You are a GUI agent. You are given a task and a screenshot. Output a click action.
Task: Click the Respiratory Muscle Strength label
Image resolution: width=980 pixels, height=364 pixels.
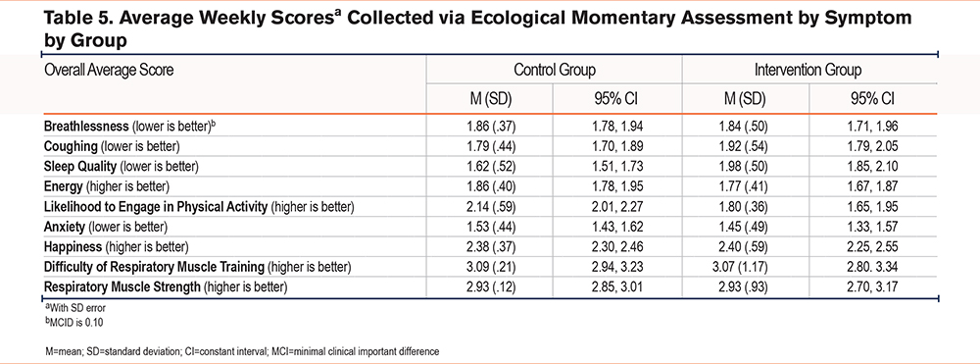166,287
